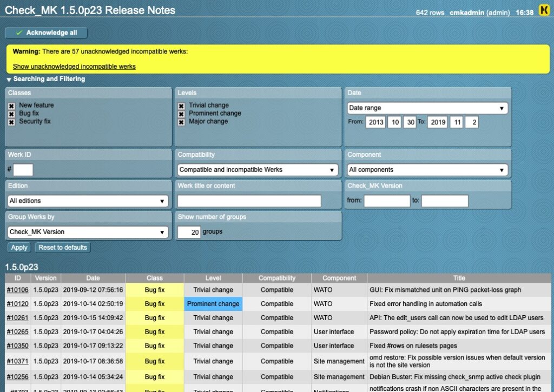Click the To year field showing 2019

(437, 122)
